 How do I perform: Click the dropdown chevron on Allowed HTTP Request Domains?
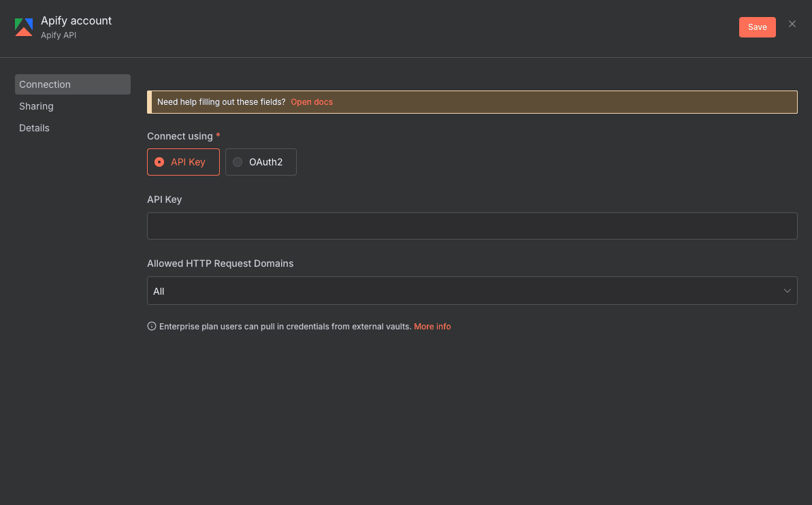coord(789,291)
